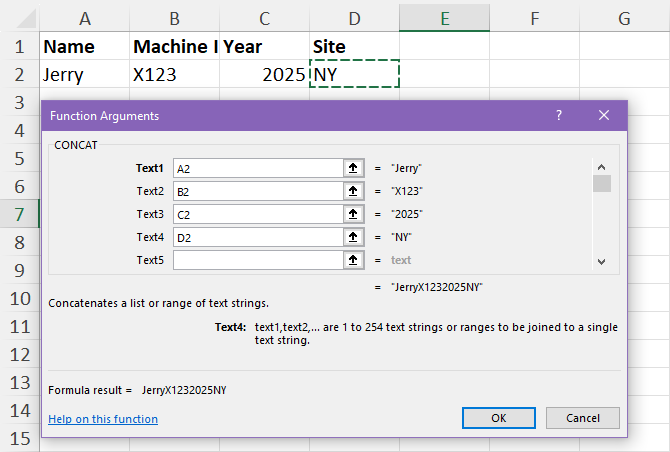
Task: Click the arguments scrollbar thumb
Action: click(602, 184)
